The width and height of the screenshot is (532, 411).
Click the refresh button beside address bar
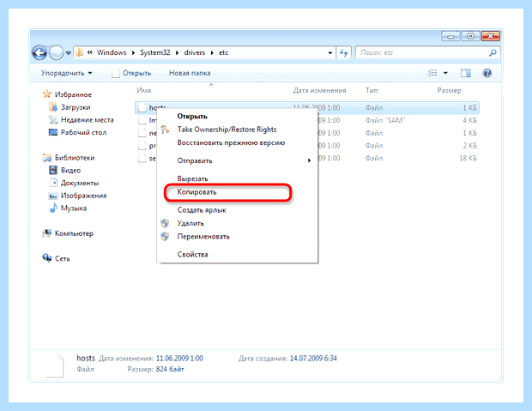pos(344,52)
